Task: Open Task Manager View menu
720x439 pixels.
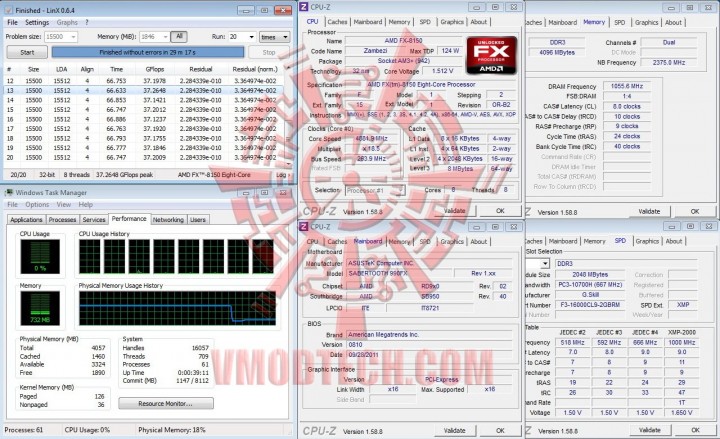Action: point(63,204)
